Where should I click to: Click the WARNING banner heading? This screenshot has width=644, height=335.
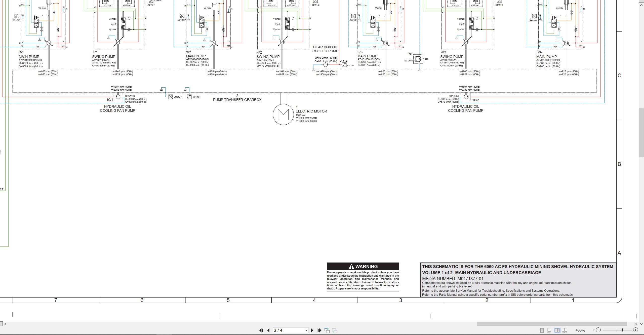[x=363, y=266]
